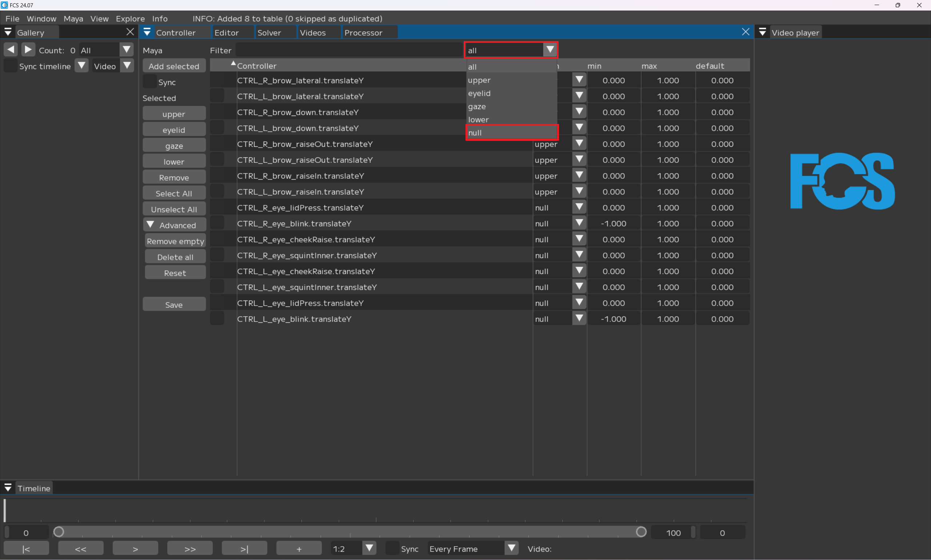Click the Gallery next arrow icon
The image size is (931, 560).
[28, 50]
